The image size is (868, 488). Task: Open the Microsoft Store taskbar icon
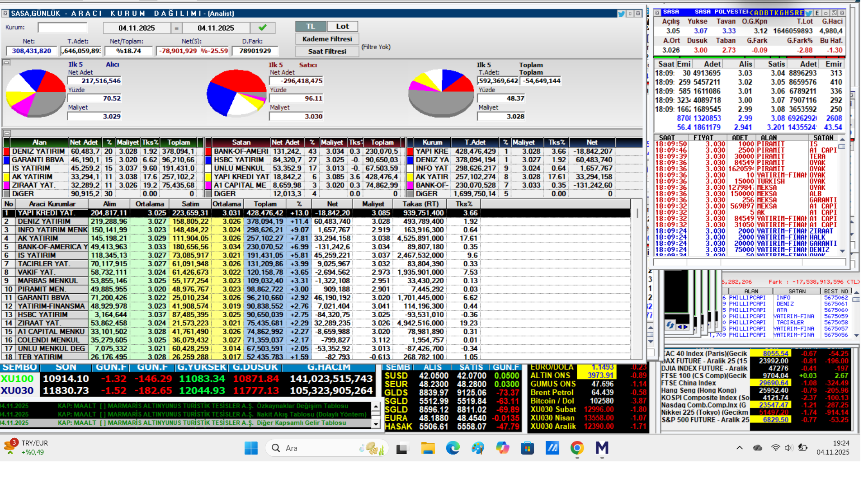(527, 448)
